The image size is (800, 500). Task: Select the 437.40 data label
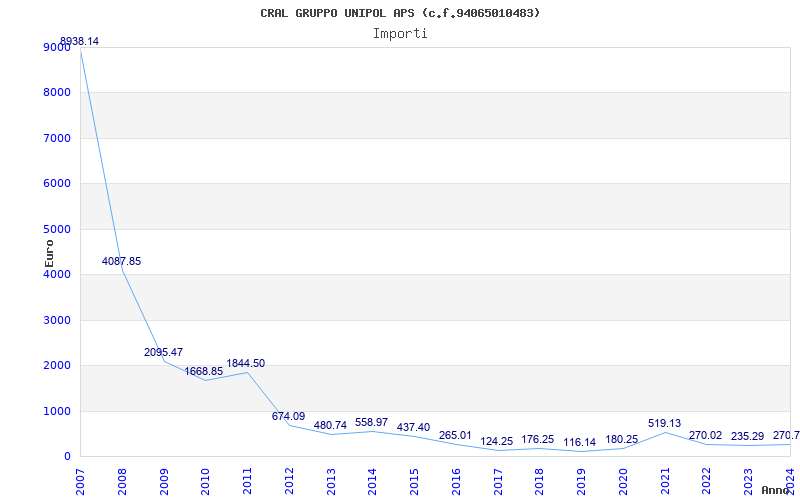[413, 428]
